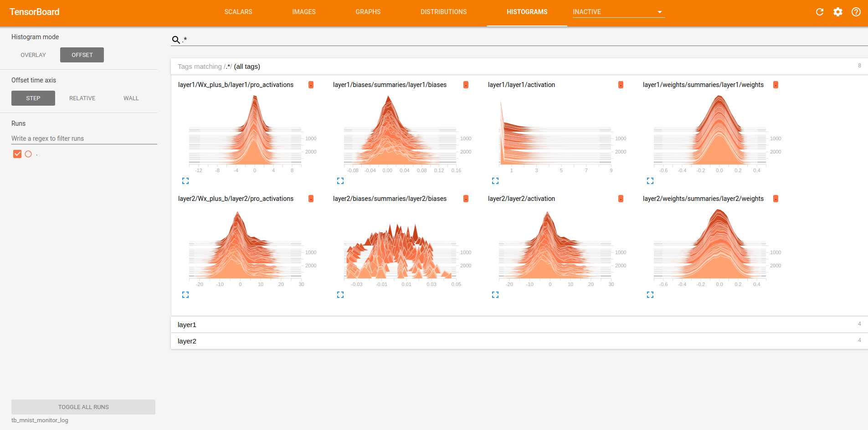Expand layer1 pro_activations chart to full size
This screenshot has height=430, width=868.
(x=185, y=181)
